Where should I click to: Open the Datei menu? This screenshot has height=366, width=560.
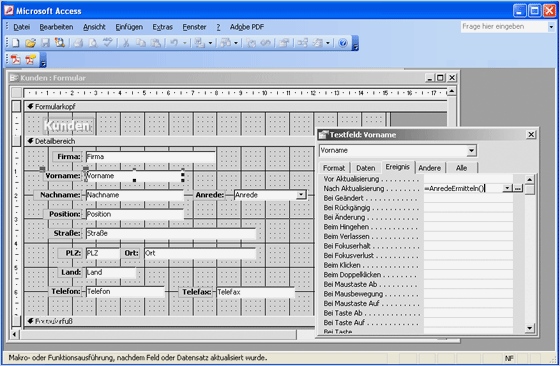pyautogui.click(x=22, y=27)
